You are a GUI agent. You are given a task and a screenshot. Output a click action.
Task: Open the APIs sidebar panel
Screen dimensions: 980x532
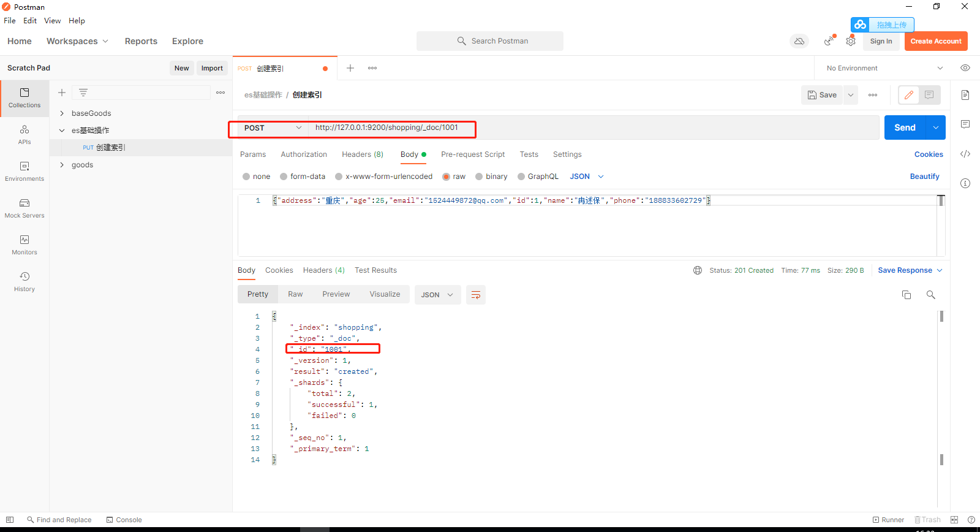(x=24, y=135)
